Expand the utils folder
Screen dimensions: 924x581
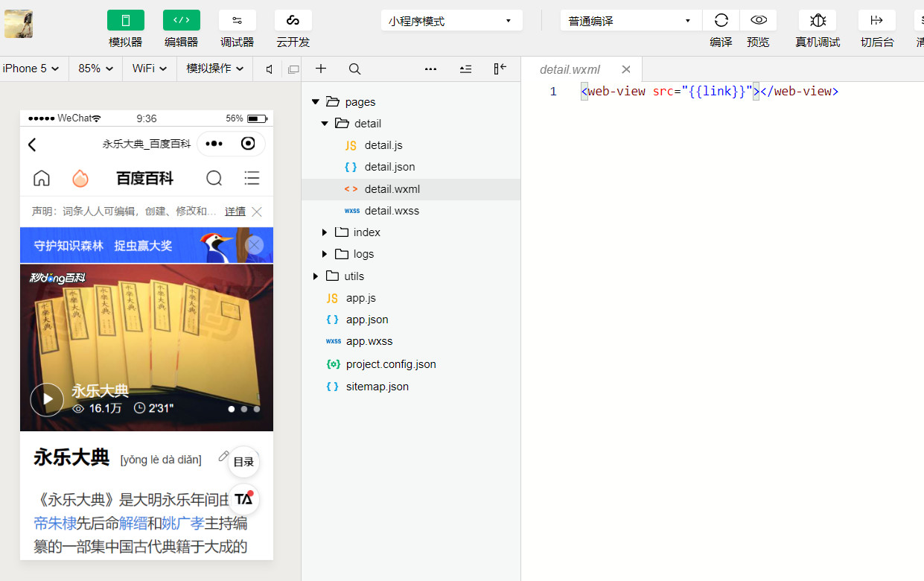(315, 276)
